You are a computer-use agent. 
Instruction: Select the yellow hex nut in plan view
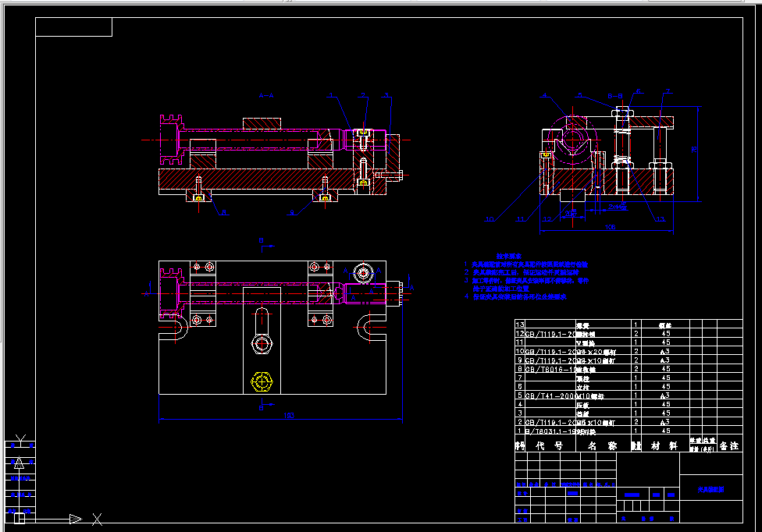262,382
